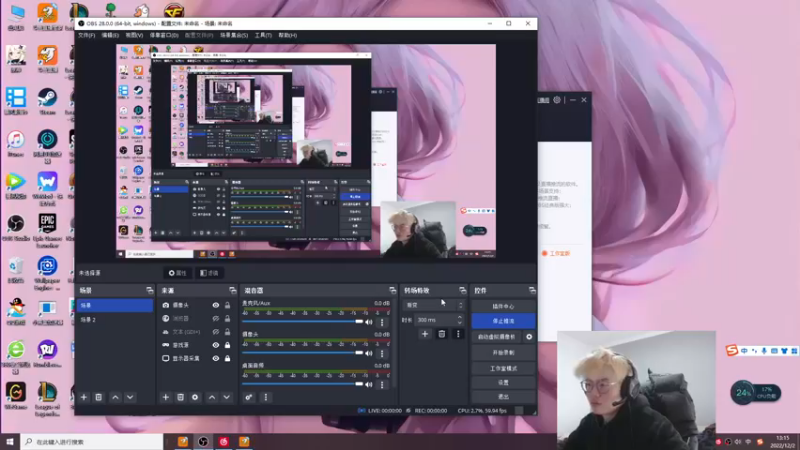The width and height of the screenshot is (800, 450).
Task: Move the source up in Sources panel
Action: pos(212,397)
